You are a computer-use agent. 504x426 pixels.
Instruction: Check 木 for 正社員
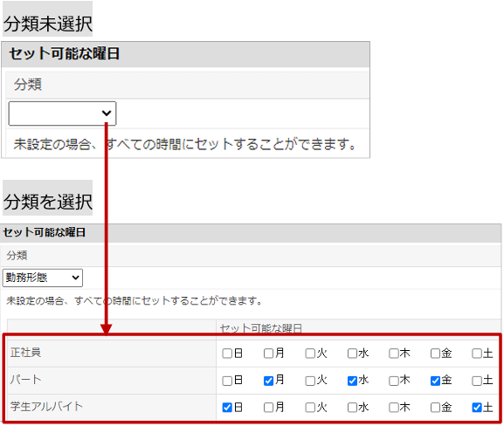click(394, 354)
